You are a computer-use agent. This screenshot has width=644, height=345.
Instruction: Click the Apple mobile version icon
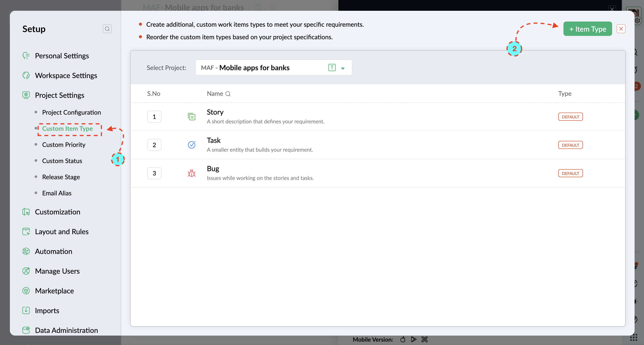click(403, 339)
